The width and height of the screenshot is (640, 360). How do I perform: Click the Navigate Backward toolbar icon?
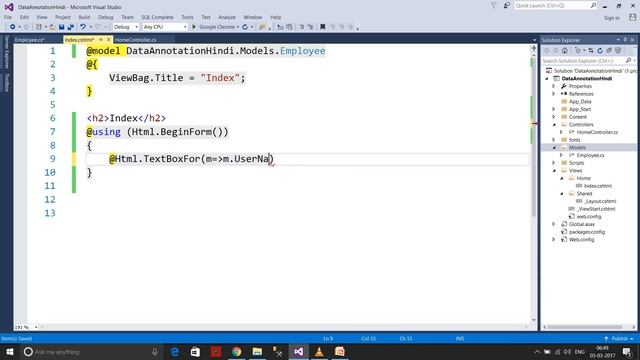coord(12,27)
